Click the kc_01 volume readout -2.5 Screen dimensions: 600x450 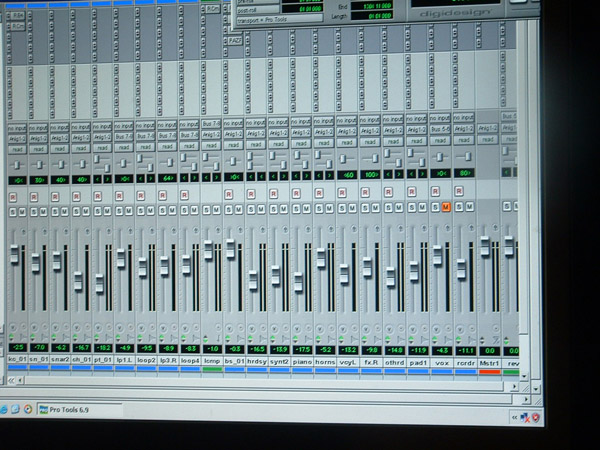pos(18,347)
